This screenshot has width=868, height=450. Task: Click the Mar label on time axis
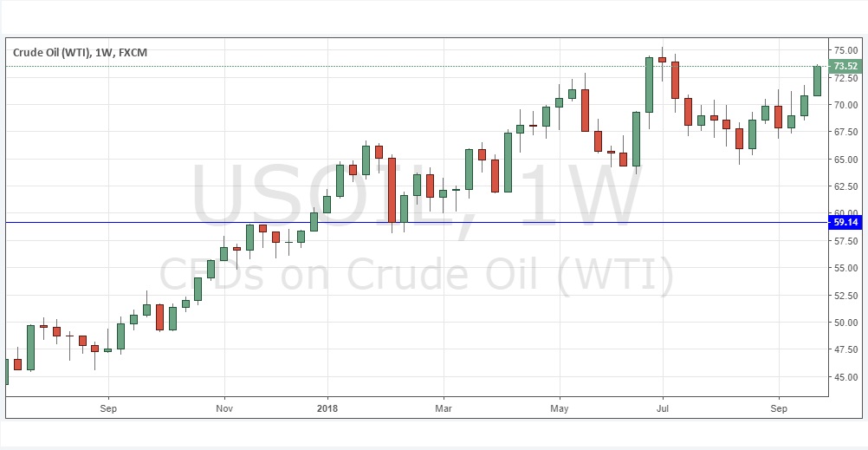pyautogui.click(x=444, y=408)
